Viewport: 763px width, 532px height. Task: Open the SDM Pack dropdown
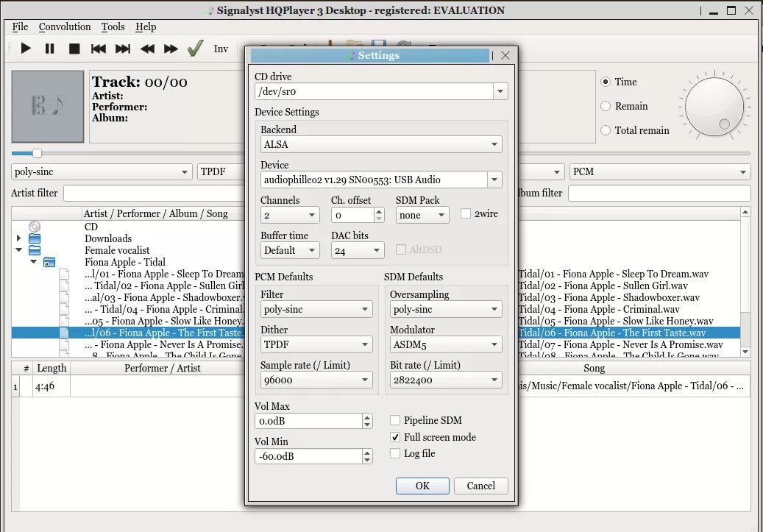pyautogui.click(x=422, y=215)
